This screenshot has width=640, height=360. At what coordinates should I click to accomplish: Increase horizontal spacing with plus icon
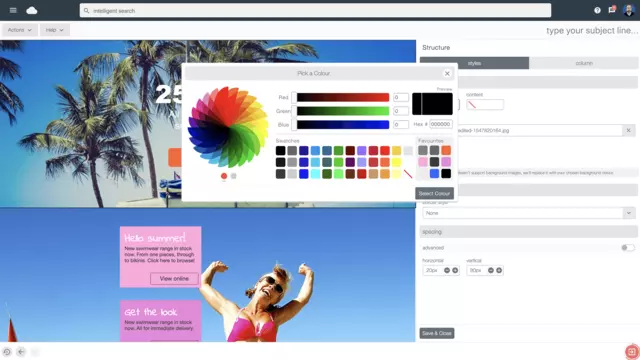(455, 270)
